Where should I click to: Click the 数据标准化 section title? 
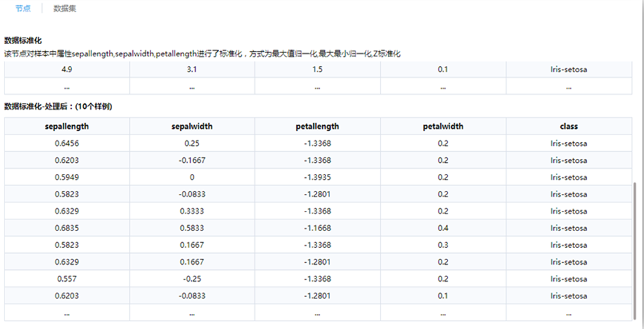click(23, 40)
